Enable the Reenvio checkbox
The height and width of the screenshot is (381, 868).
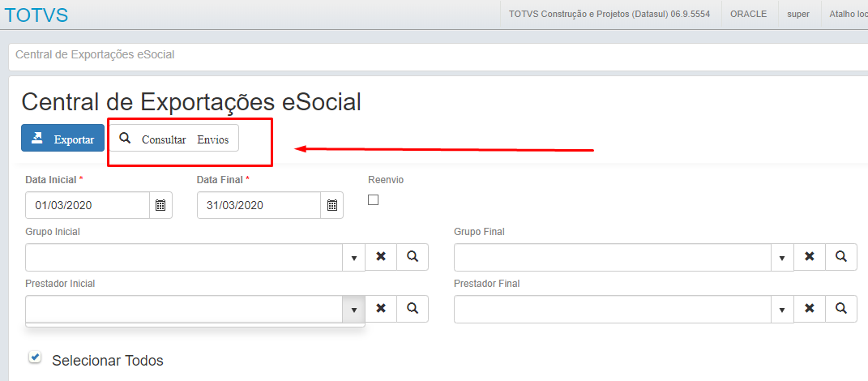coord(373,200)
